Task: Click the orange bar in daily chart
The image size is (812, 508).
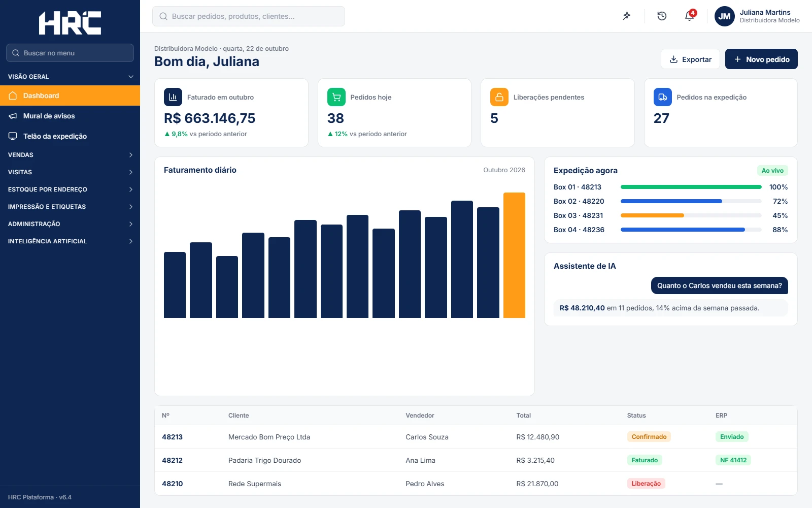Action: [x=514, y=255]
